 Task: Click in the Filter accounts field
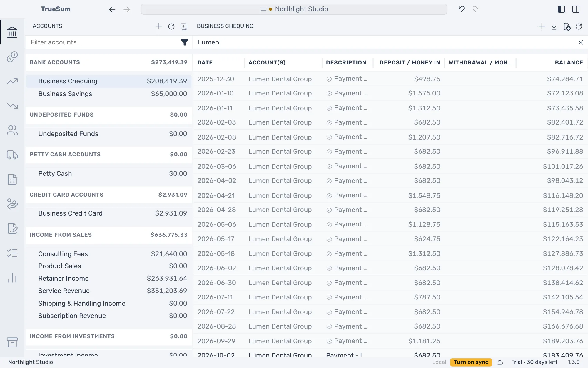click(x=103, y=42)
